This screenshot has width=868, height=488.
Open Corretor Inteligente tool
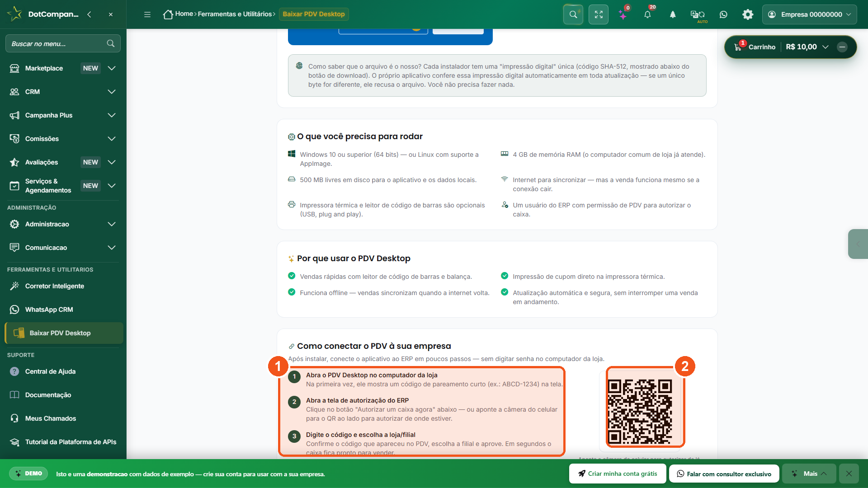(63, 286)
